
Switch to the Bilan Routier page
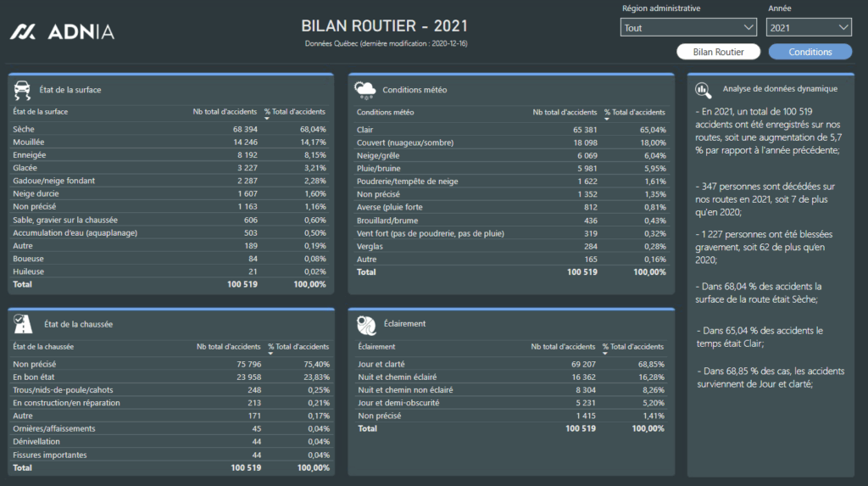[x=718, y=52]
